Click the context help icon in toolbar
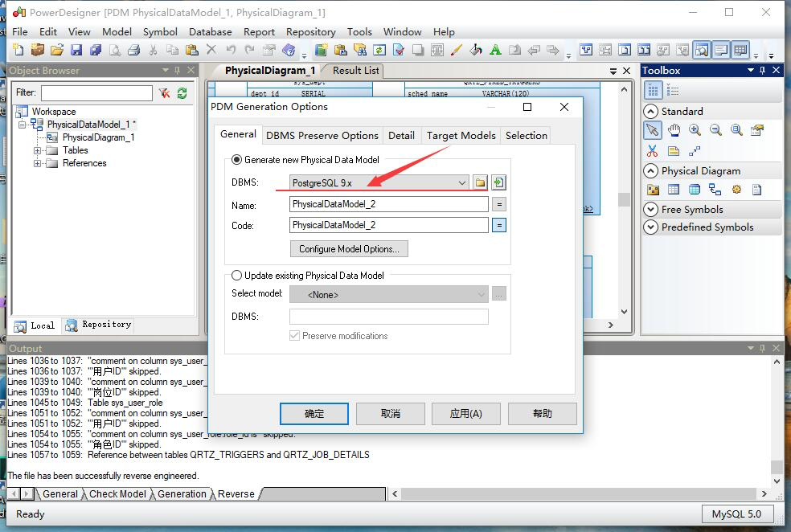Viewport: 791px width, 532px height. pyautogui.click(x=289, y=50)
